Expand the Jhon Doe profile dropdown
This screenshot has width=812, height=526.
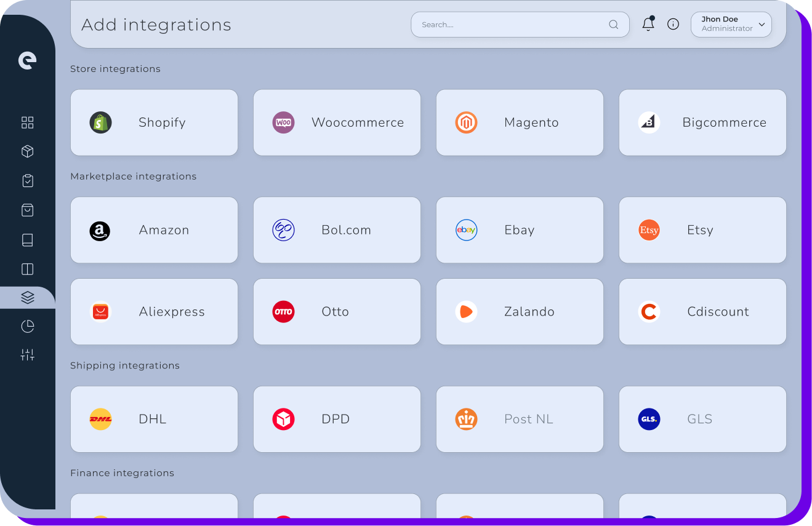731,24
